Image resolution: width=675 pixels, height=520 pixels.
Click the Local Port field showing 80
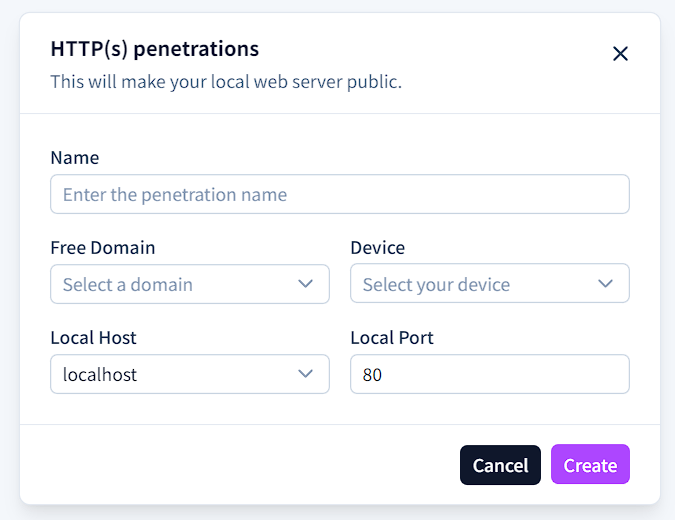[x=490, y=374]
